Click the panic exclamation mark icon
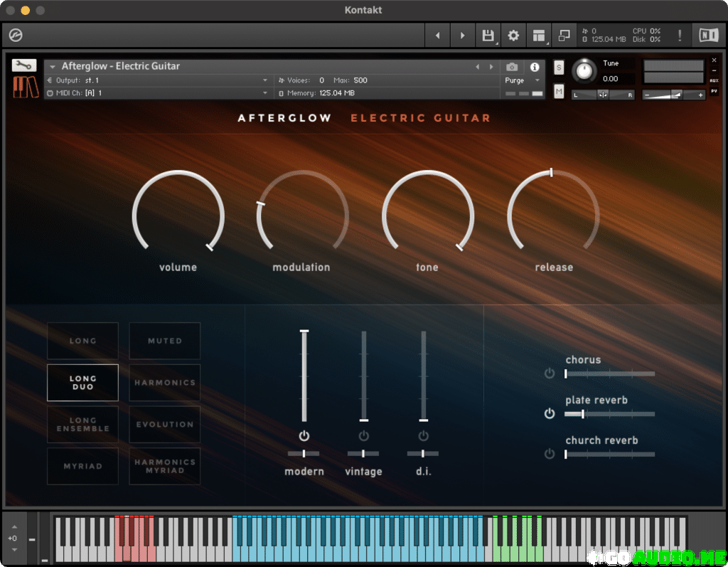This screenshot has width=728, height=567. pos(680,36)
